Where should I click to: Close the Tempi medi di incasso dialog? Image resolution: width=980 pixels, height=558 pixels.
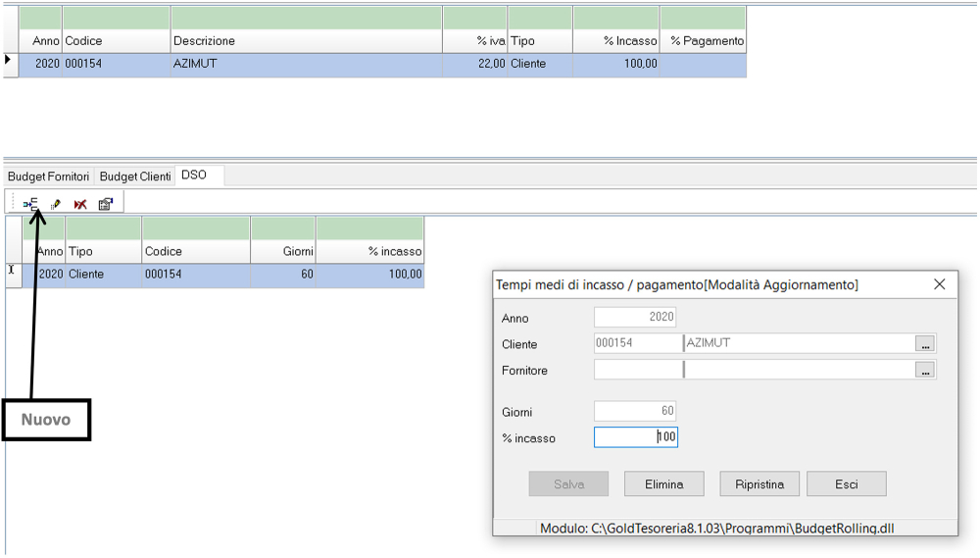click(x=939, y=284)
